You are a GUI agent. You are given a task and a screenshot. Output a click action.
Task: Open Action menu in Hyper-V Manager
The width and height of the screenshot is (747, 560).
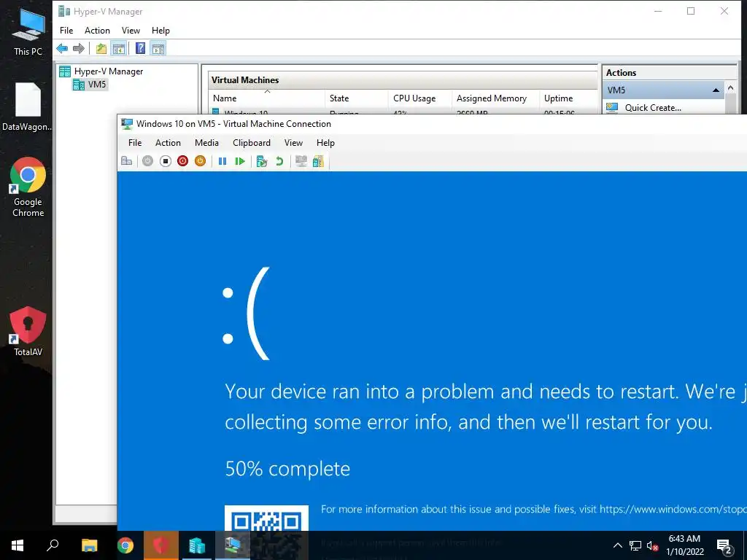[97, 31]
